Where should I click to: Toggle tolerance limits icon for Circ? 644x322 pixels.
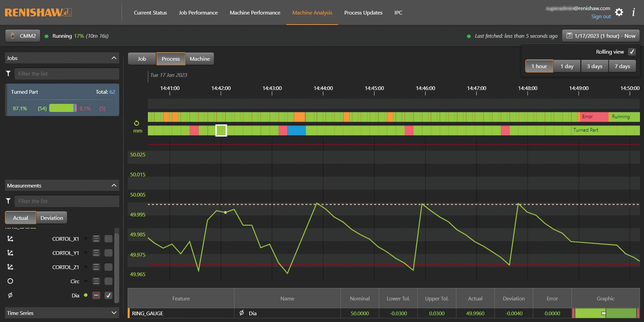coord(96,281)
